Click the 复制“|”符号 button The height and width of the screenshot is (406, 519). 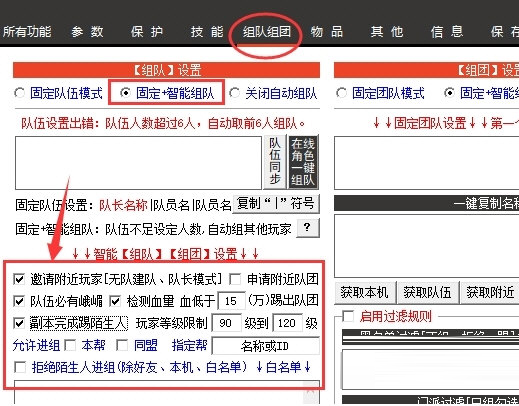tap(276, 203)
